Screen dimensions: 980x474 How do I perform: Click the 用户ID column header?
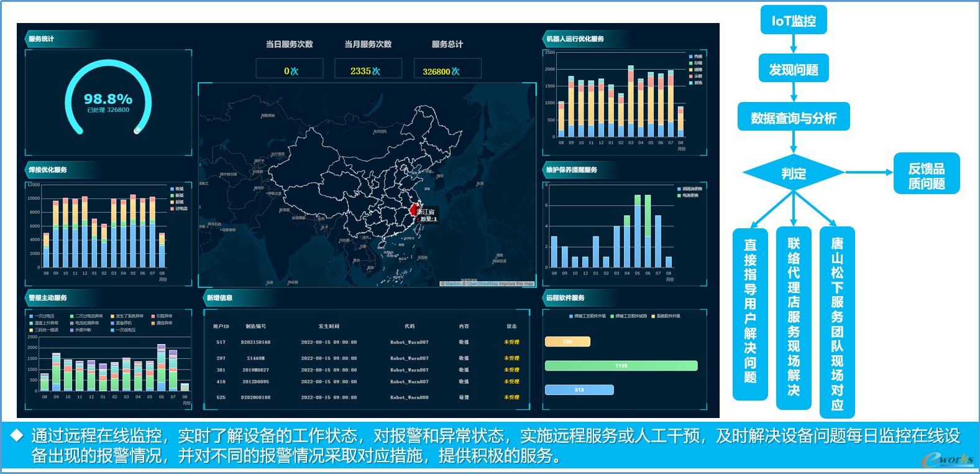(x=221, y=326)
